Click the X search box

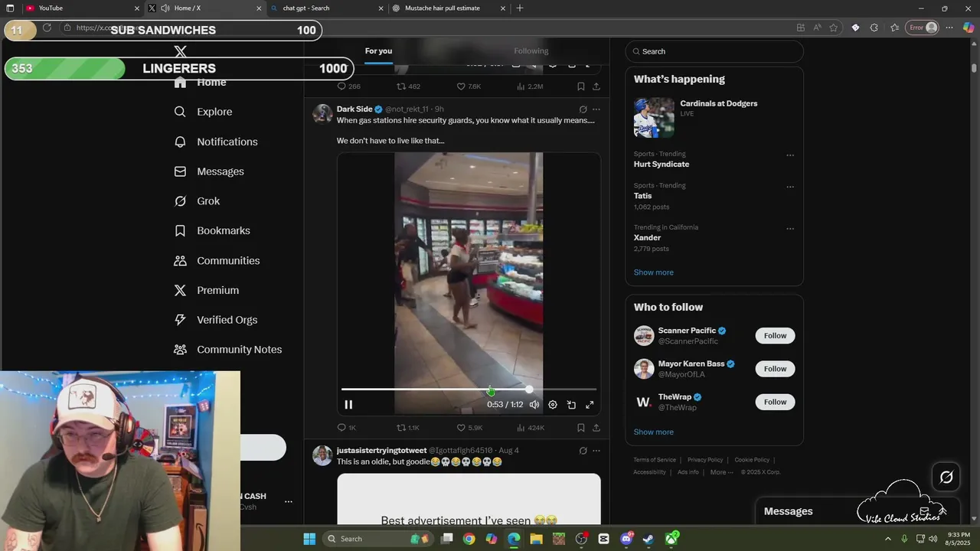[x=714, y=51]
